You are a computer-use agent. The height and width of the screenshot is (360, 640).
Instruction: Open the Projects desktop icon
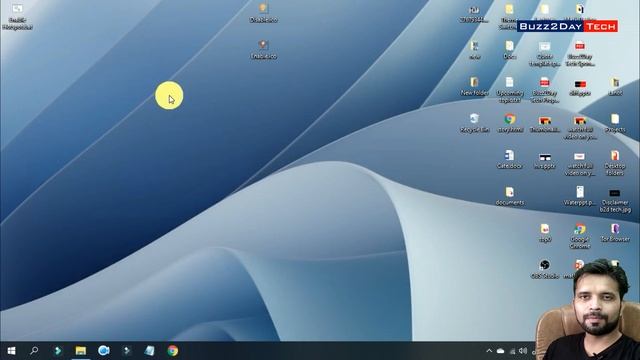pos(615,123)
